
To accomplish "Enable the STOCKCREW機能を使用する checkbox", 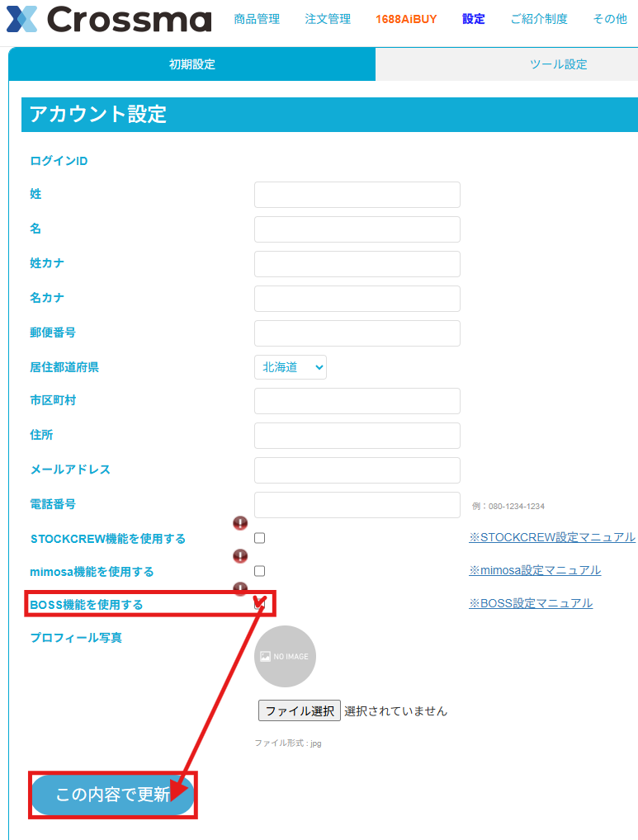I will (260, 538).
